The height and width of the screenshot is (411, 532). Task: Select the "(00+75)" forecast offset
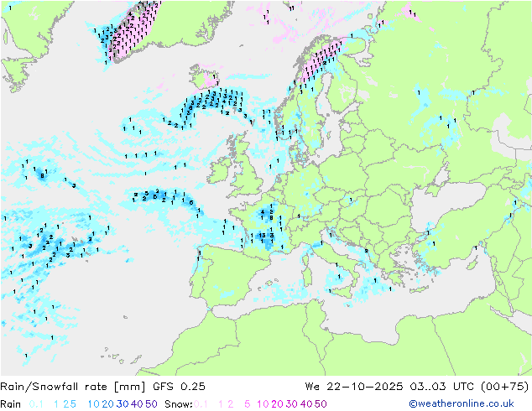pyautogui.click(x=505, y=387)
